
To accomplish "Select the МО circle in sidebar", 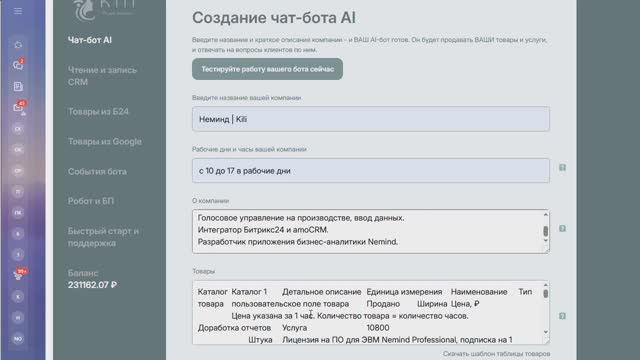I will point(18,339).
